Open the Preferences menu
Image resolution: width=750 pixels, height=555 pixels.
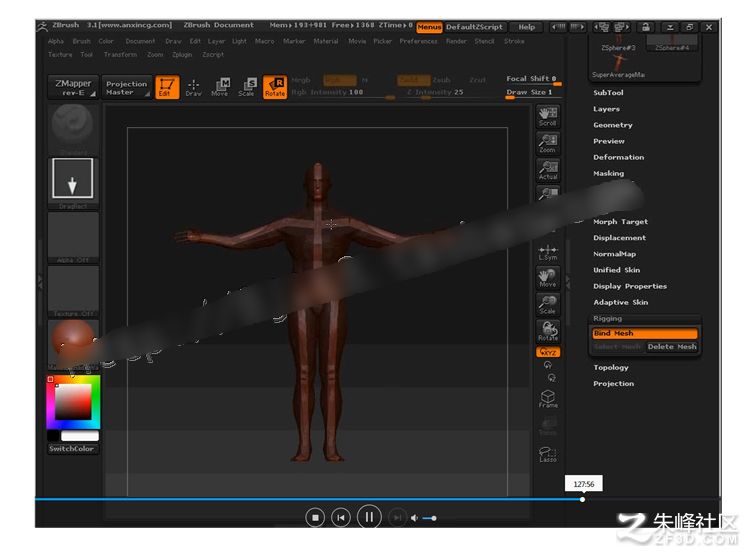click(419, 42)
